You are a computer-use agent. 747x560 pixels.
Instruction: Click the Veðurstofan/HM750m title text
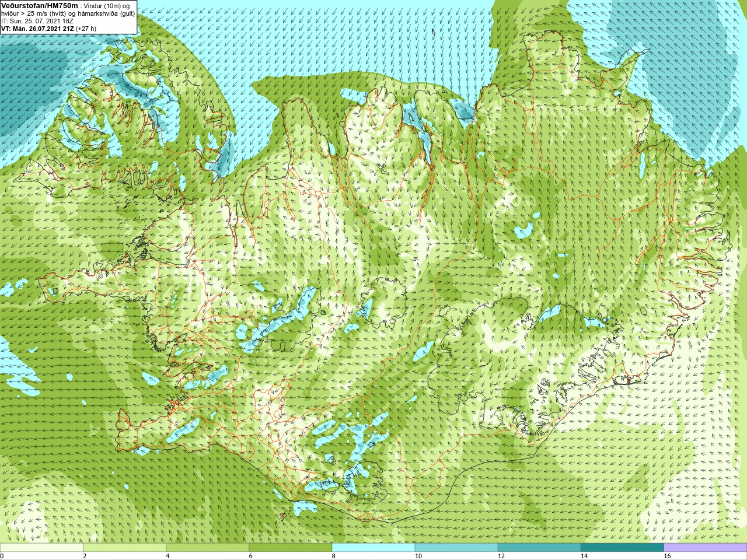coord(39,5)
